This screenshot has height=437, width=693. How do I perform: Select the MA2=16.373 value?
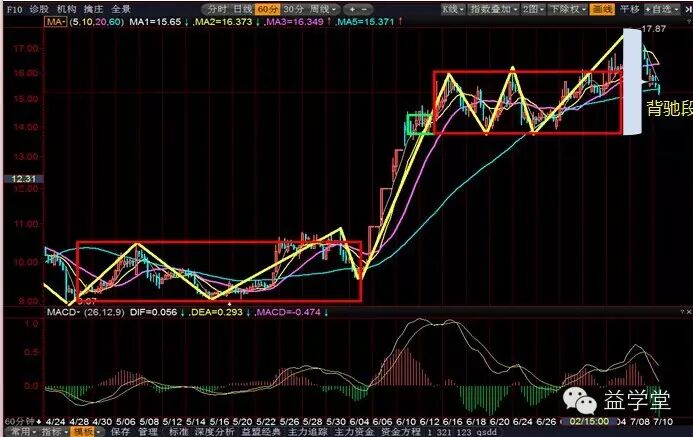[224, 22]
